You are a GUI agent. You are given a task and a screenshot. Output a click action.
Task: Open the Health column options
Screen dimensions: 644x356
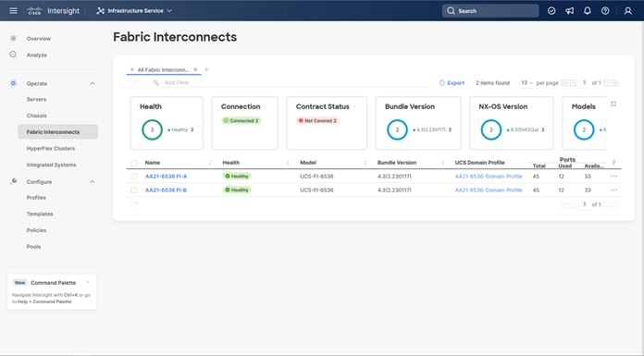(x=288, y=163)
